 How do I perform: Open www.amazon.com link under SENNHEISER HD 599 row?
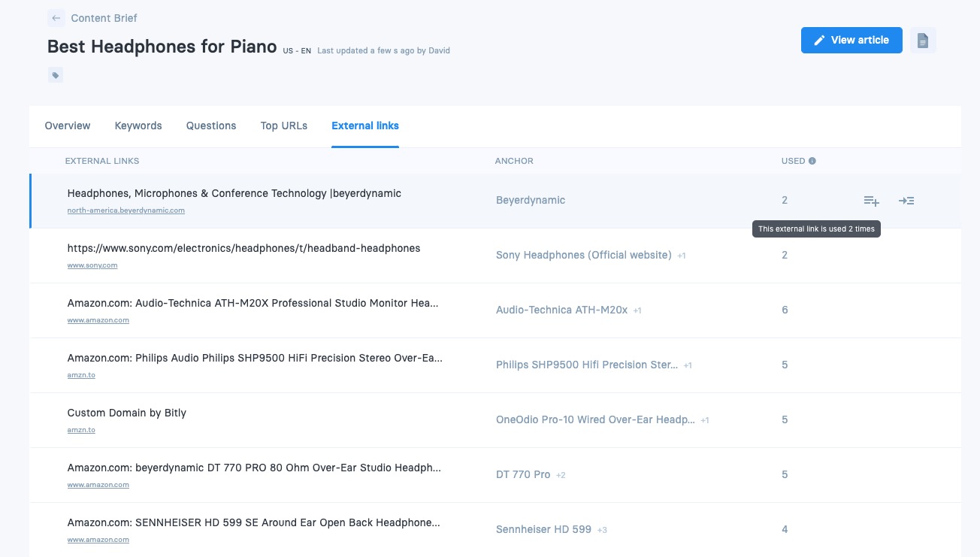pyautogui.click(x=98, y=540)
